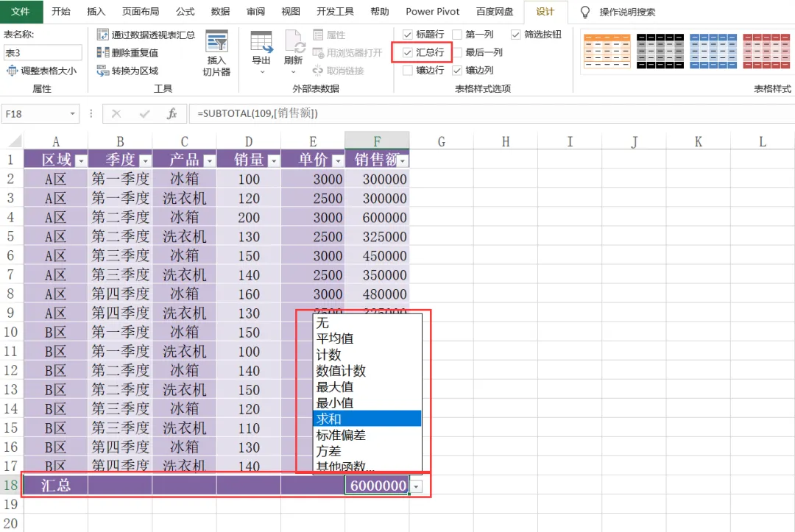This screenshot has height=532, width=795.
Task: Click the Insert Function fx icon
Action: click(172, 113)
